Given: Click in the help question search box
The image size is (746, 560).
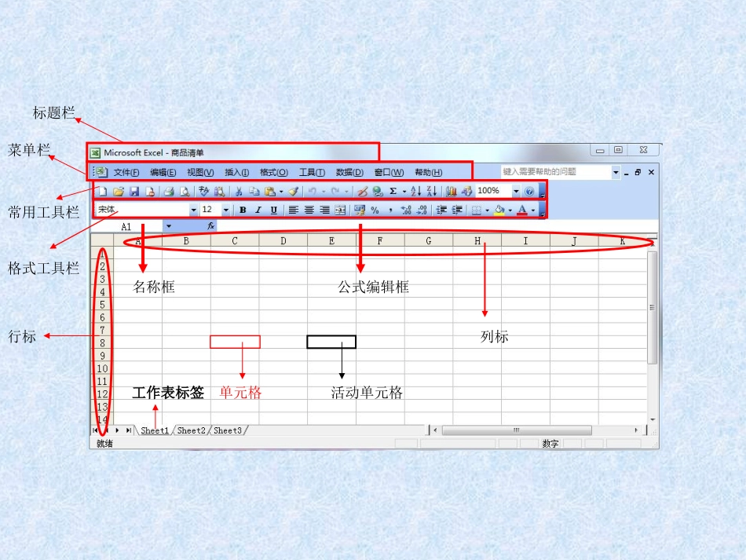Looking at the screenshot, I should click(x=556, y=172).
